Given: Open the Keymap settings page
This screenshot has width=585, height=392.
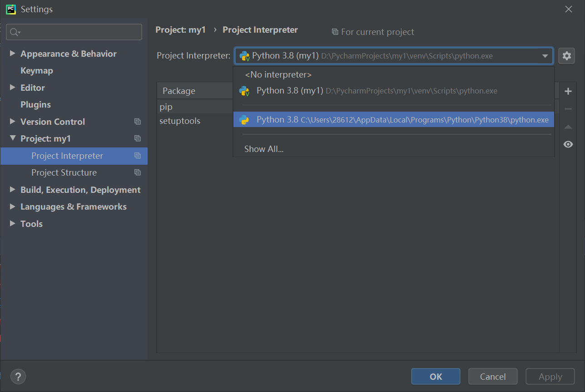Looking at the screenshot, I should pyautogui.click(x=36, y=70).
